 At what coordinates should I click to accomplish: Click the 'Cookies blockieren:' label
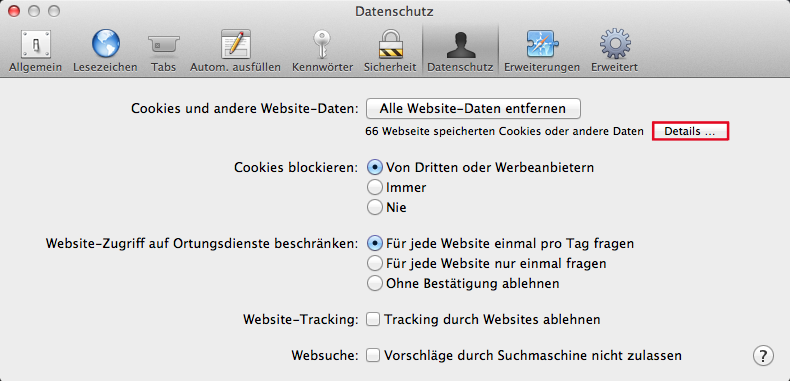(x=296, y=167)
